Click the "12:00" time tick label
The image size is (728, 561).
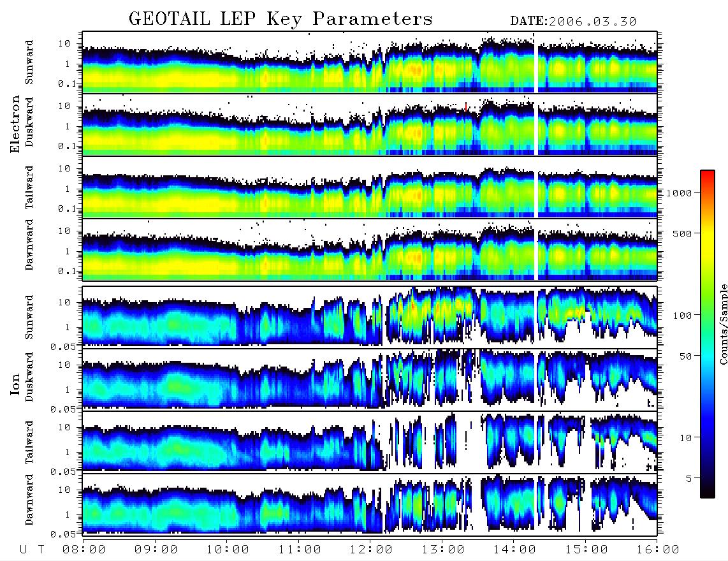(371, 550)
